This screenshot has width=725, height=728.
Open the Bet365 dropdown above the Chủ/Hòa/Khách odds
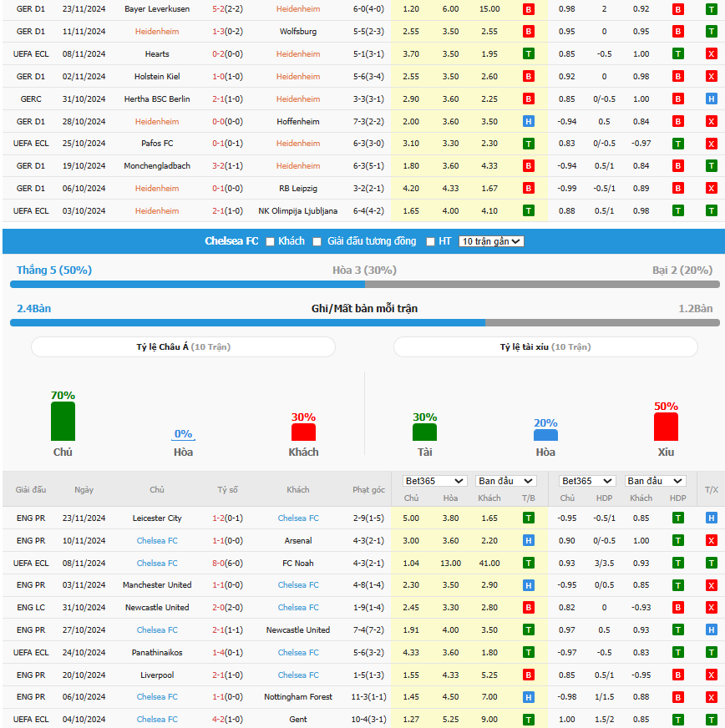(x=433, y=481)
